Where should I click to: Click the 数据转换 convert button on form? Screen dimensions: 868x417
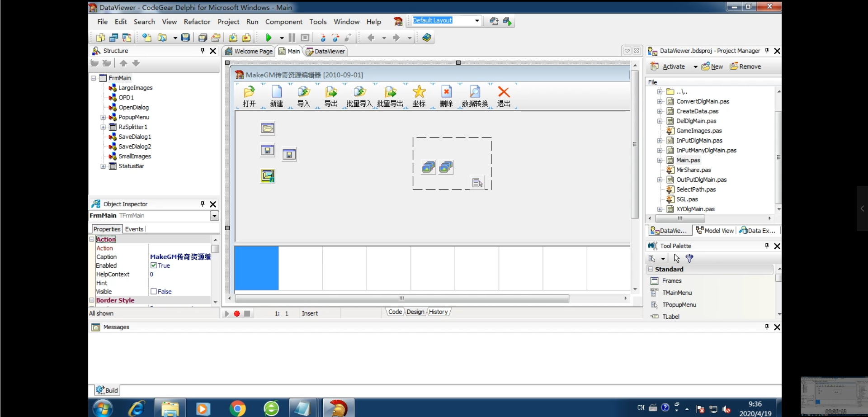[x=475, y=96]
